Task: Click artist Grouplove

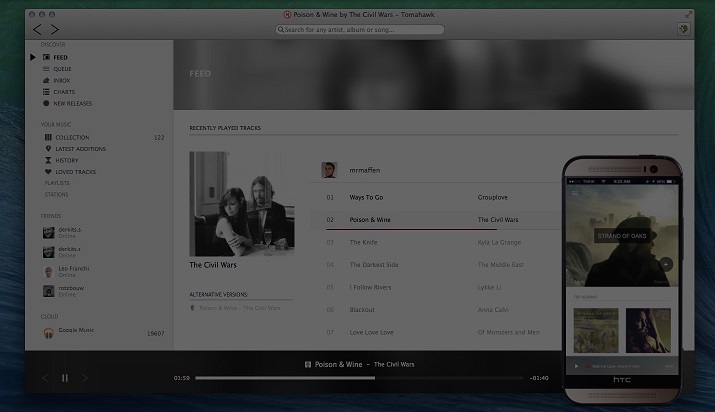Action: (x=492, y=197)
